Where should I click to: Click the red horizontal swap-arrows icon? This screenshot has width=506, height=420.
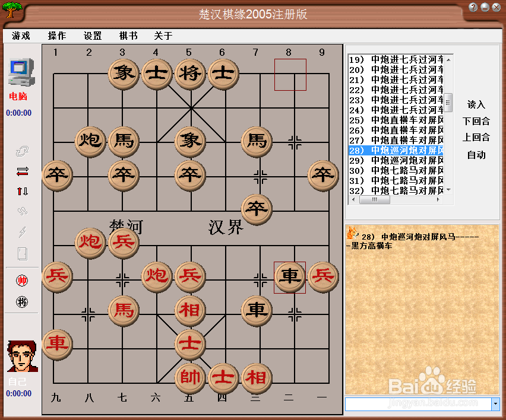(22, 171)
